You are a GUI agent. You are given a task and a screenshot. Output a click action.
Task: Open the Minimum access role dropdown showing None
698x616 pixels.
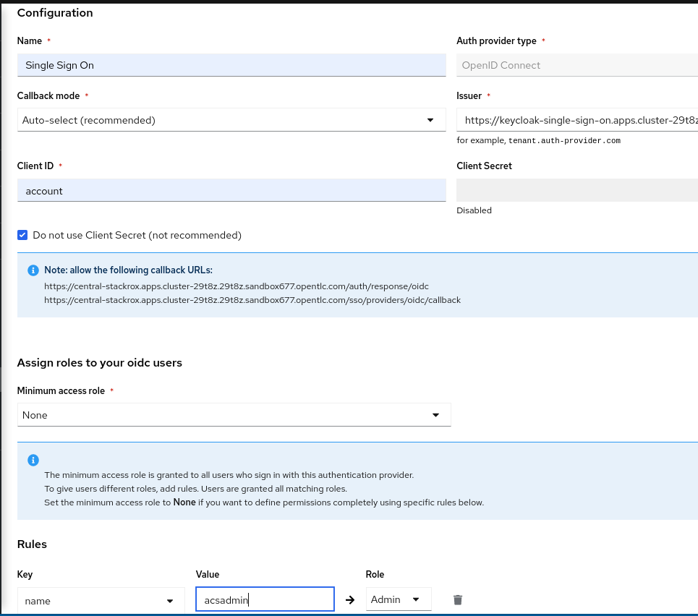(234, 414)
